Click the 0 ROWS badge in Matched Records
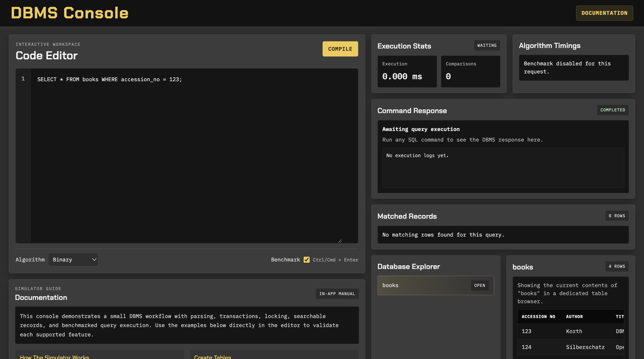The width and height of the screenshot is (644, 359). pos(617,216)
